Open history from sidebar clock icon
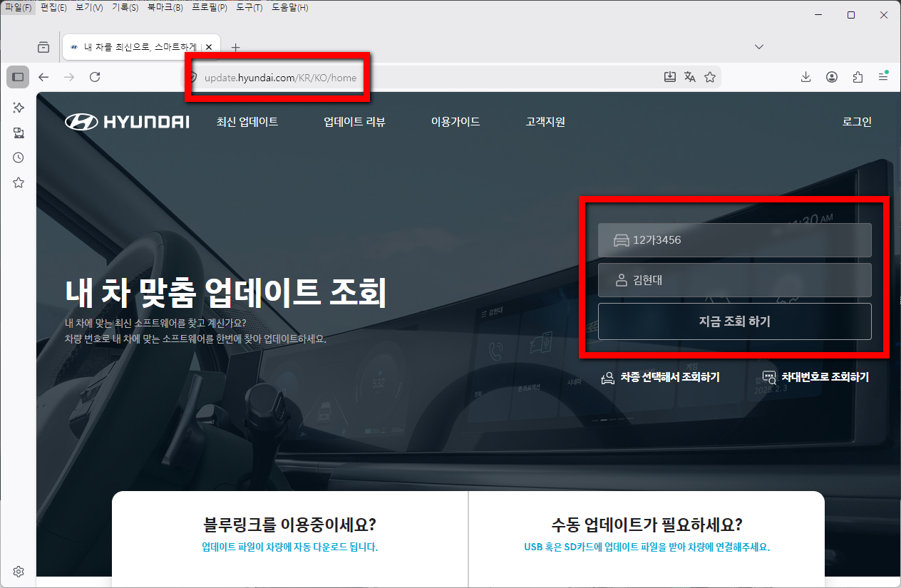Screen dimensions: 901x588 19,158
